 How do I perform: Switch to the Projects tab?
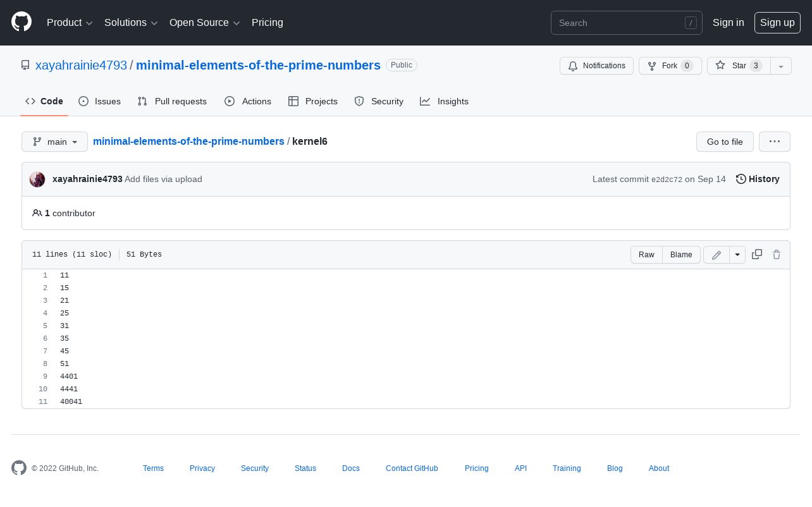[x=313, y=101]
